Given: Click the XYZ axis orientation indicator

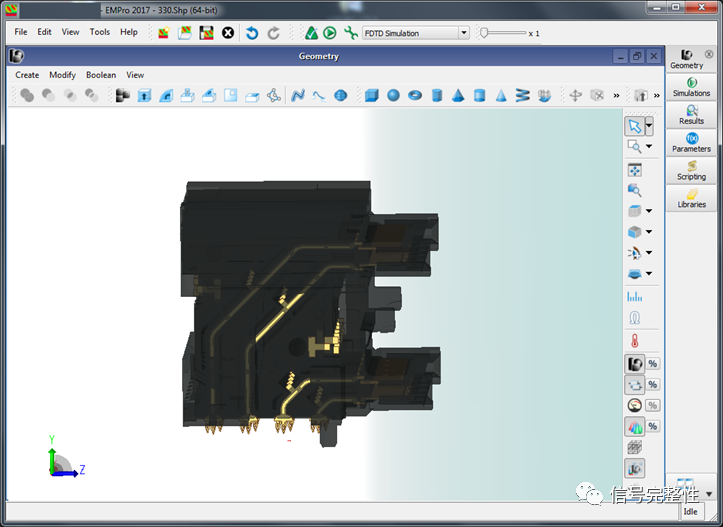Looking at the screenshot, I should [x=65, y=457].
